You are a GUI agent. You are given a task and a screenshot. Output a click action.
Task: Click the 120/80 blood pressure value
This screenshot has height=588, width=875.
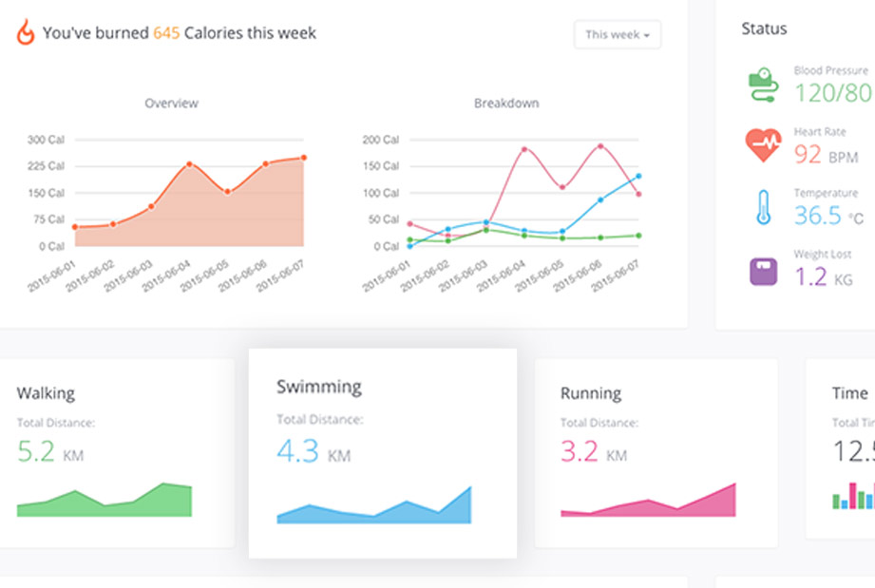click(x=834, y=92)
